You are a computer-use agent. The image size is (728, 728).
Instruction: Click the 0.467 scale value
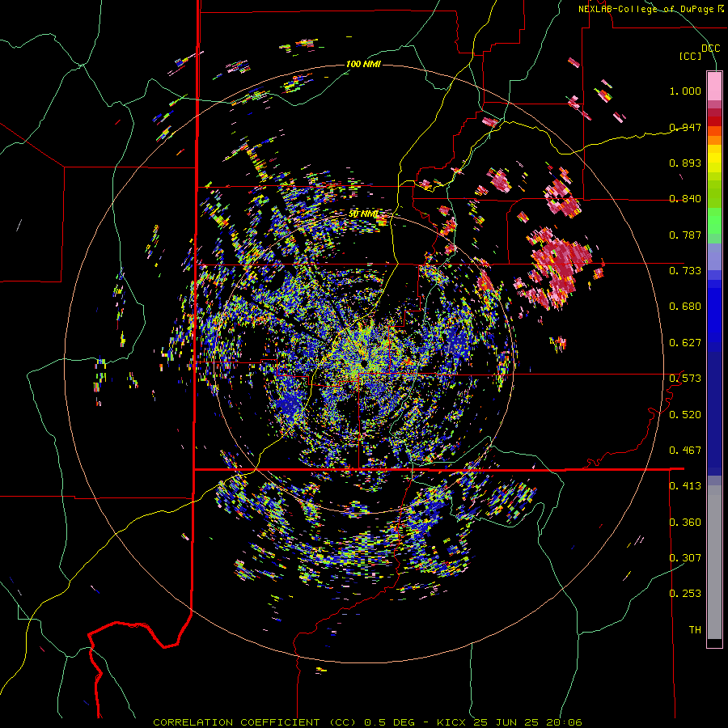pyautogui.click(x=685, y=451)
